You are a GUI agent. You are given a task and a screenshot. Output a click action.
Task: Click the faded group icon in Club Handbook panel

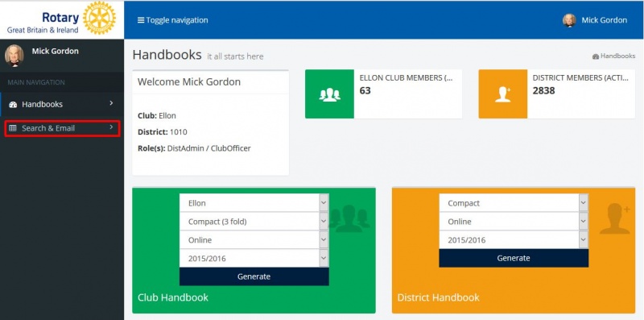[x=349, y=218]
